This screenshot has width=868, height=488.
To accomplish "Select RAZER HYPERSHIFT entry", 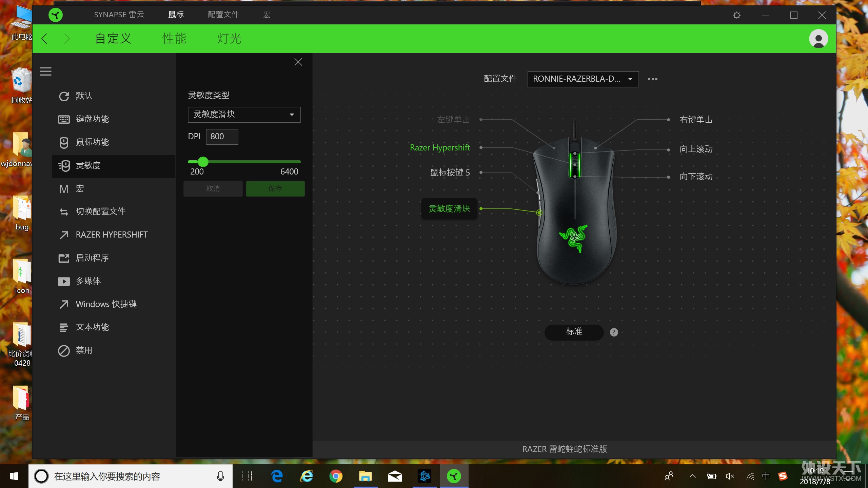I will tap(114, 235).
